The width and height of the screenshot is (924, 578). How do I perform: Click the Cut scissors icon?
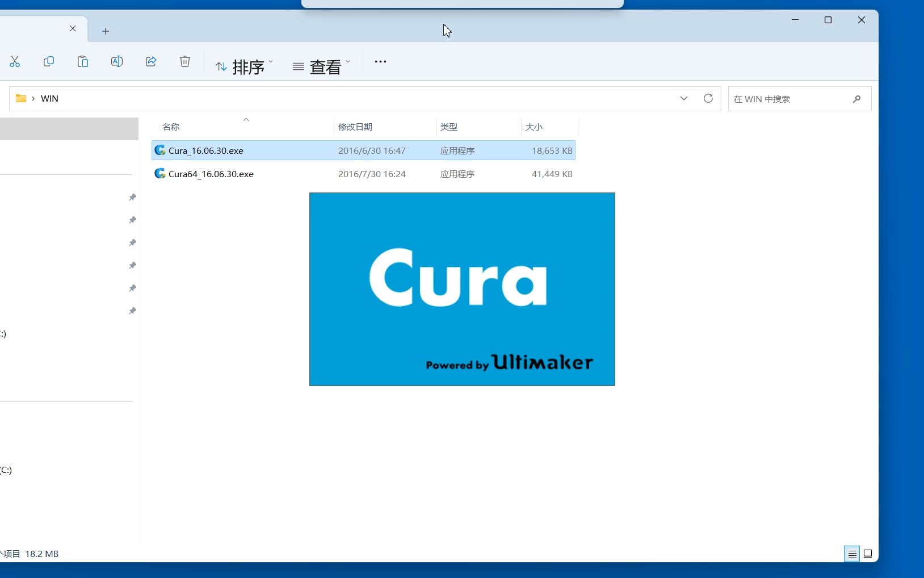pyautogui.click(x=15, y=62)
